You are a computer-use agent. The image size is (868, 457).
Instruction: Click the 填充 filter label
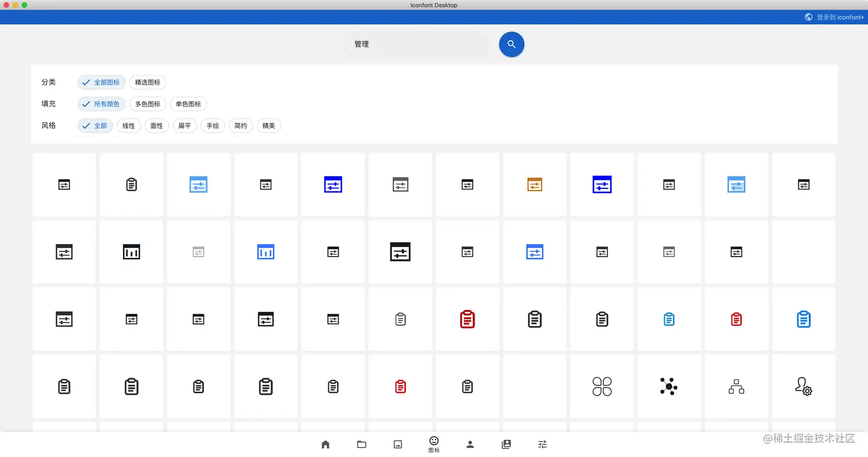[x=49, y=104]
